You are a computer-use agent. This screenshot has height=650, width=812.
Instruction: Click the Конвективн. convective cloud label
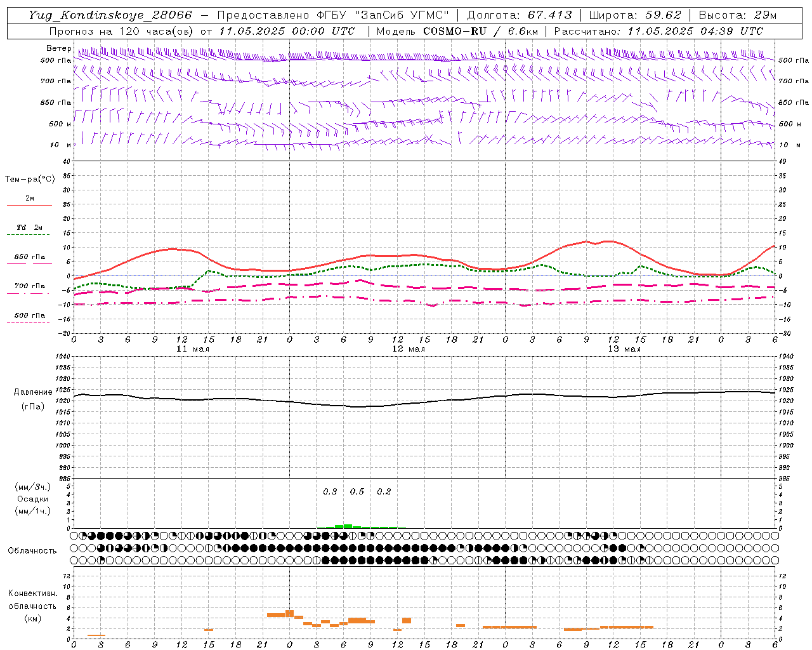coord(32,594)
